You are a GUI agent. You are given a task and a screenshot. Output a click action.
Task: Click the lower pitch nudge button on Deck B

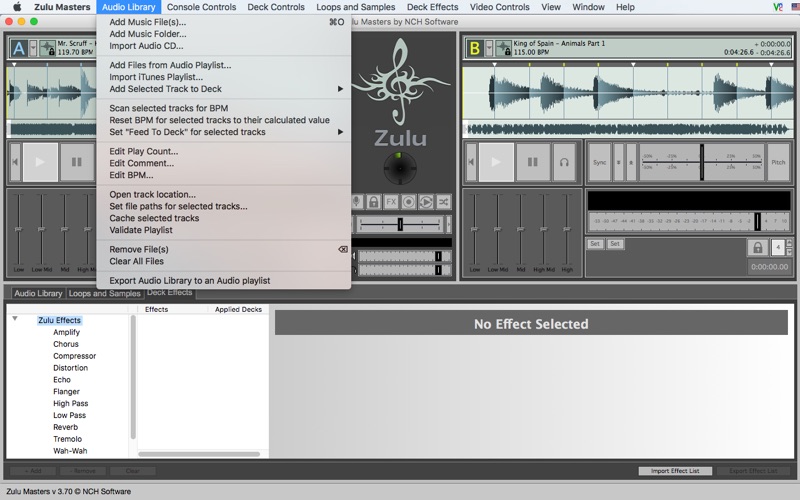619,162
